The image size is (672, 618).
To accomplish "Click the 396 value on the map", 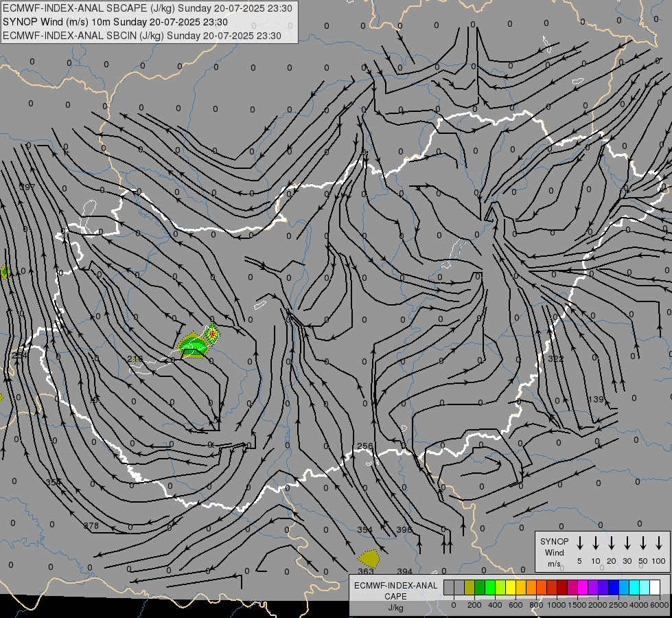I will tap(404, 529).
